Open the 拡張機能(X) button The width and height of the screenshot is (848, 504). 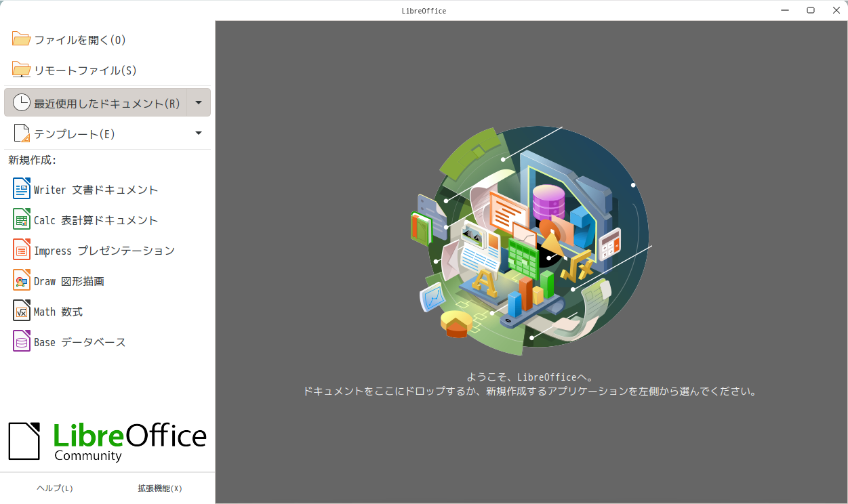click(160, 488)
